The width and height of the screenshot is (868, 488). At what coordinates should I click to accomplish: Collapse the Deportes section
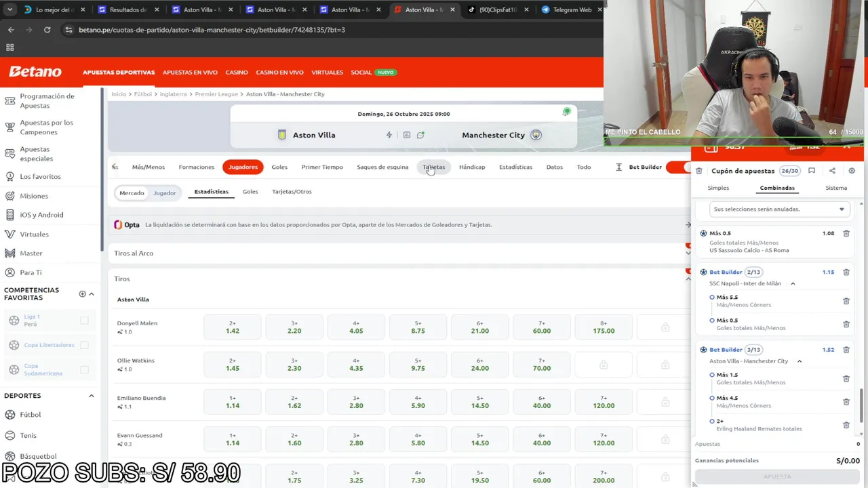[x=92, y=396]
